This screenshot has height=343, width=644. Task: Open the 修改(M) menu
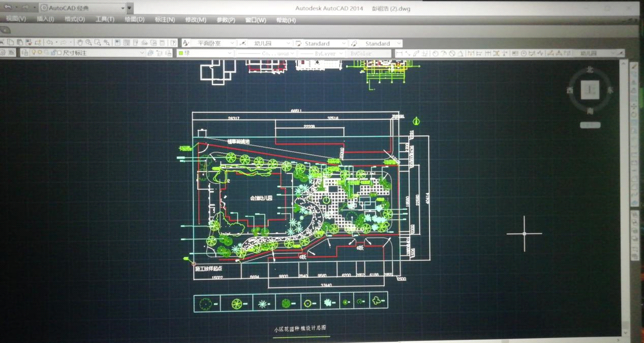point(196,20)
